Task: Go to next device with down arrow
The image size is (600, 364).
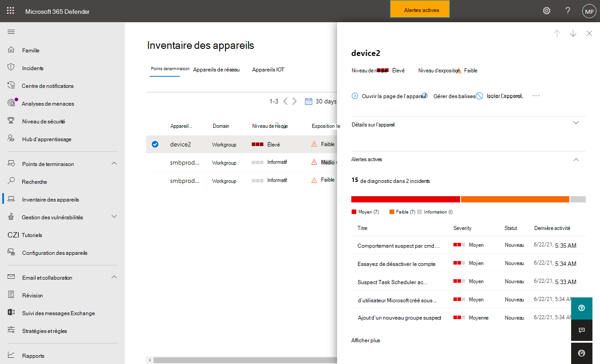Action: 573,33
